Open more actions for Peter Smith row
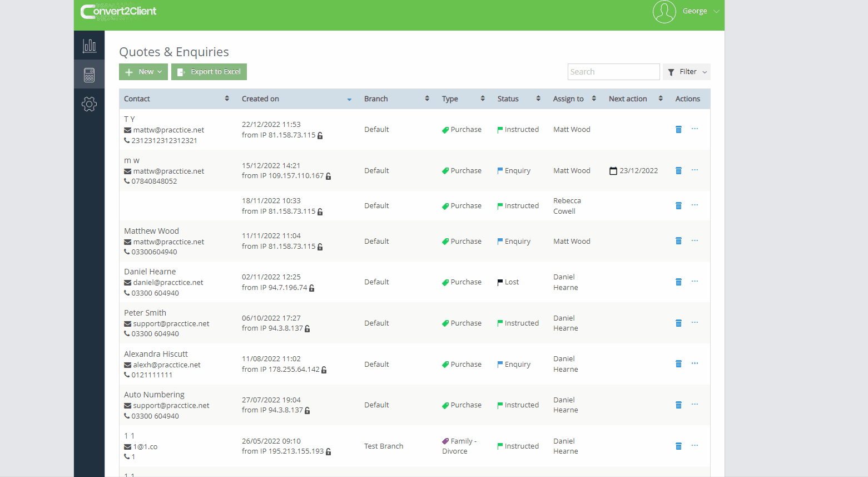The width and height of the screenshot is (868, 477). click(x=695, y=323)
